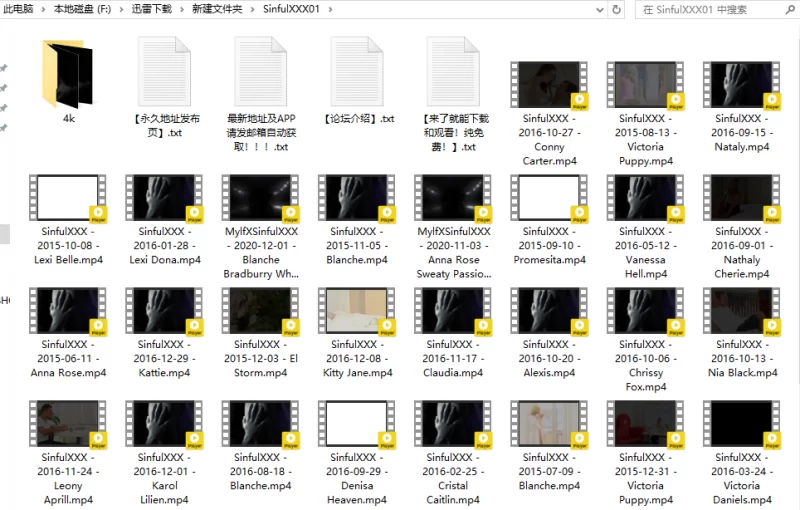Select the 2015-06-11 Anna Rose.mp4 thumbnail

(x=68, y=311)
